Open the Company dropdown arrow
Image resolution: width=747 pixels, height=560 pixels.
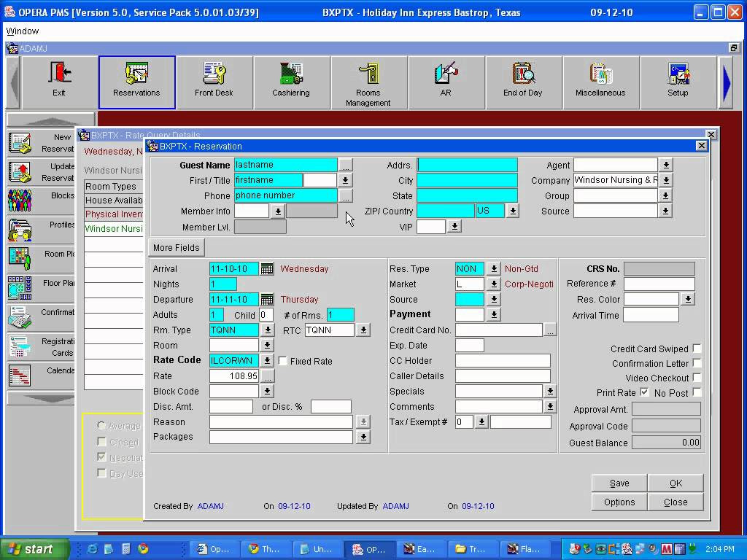[666, 180]
